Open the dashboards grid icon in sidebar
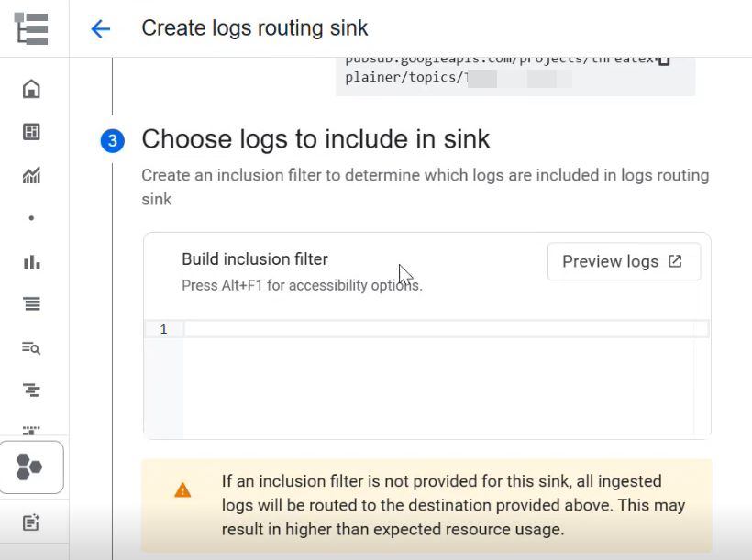Screen dimensions: 752x560 coord(31,132)
